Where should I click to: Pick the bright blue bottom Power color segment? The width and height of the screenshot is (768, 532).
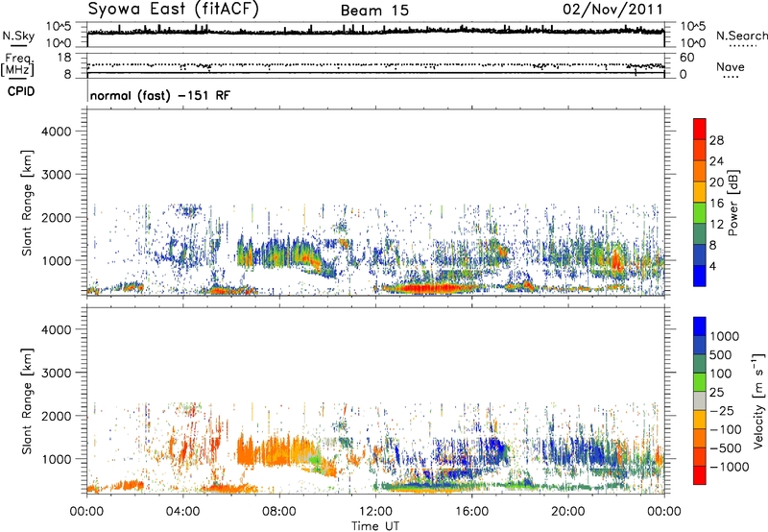pos(700,276)
